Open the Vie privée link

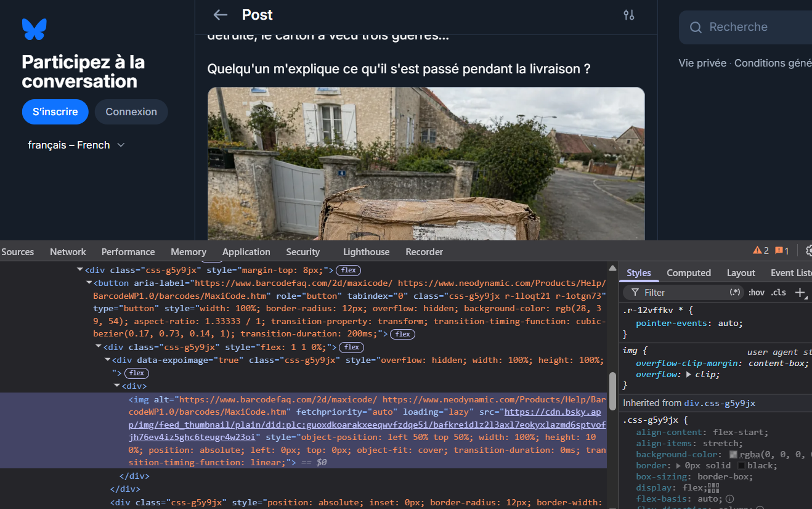click(x=702, y=63)
